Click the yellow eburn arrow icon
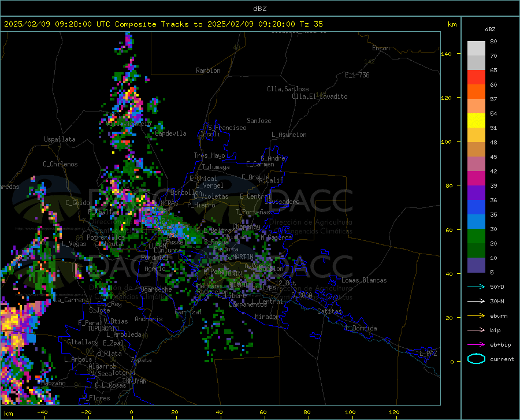Viewport: 520px width, 420px height. pos(476,316)
